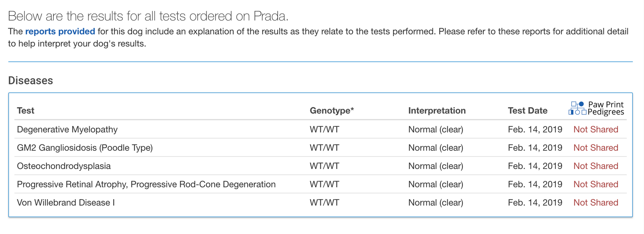Click Not Shared for GM2 Gangliosidosis

pyautogui.click(x=596, y=148)
